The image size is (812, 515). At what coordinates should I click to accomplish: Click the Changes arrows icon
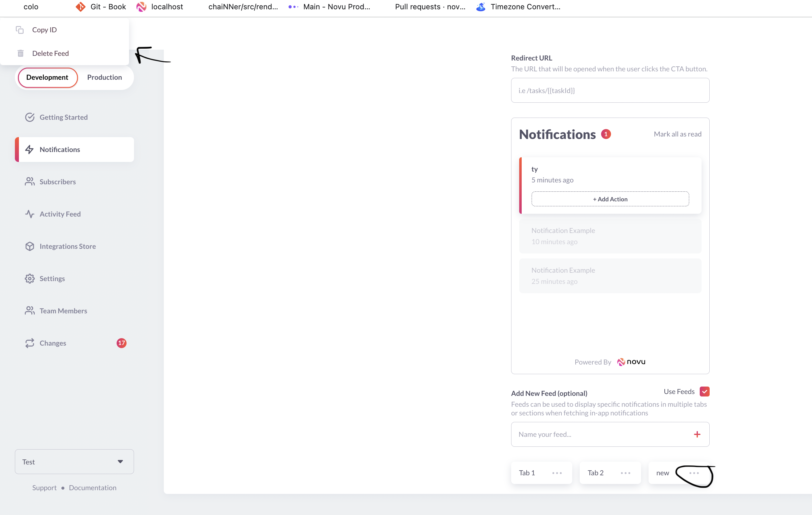(30, 343)
